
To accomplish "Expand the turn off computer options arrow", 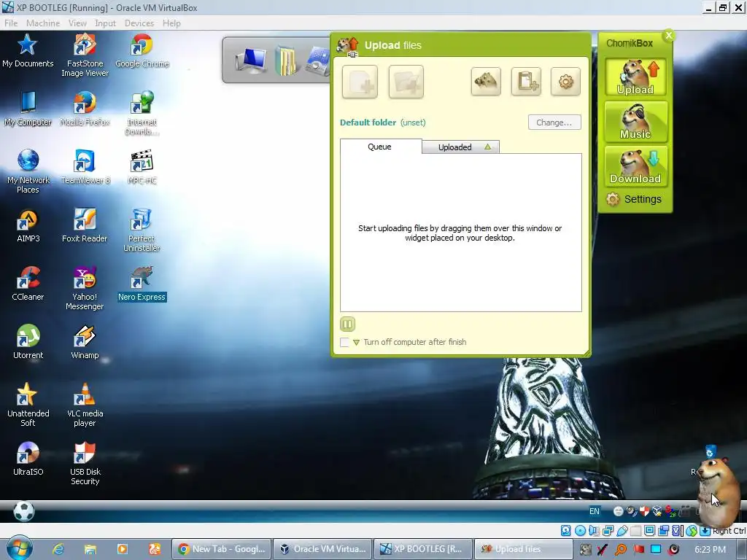I will point(356,343).
